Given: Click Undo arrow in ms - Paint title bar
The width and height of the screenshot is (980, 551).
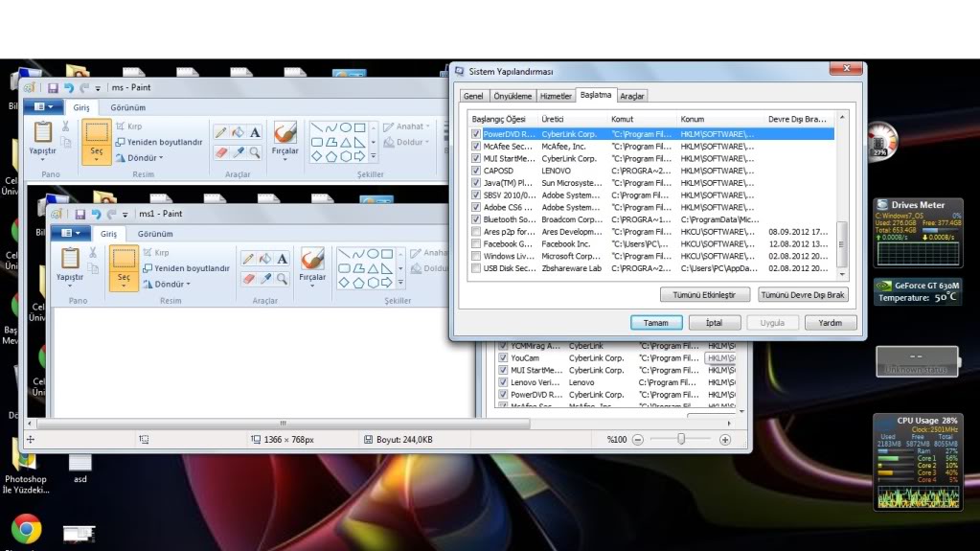Looking at the screenshot, I should [69, 88].
